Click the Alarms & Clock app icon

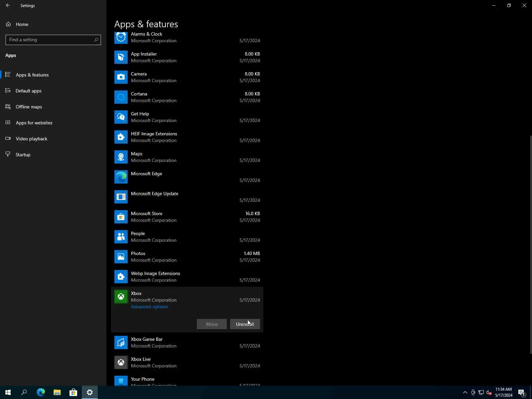tap(121, 38)
